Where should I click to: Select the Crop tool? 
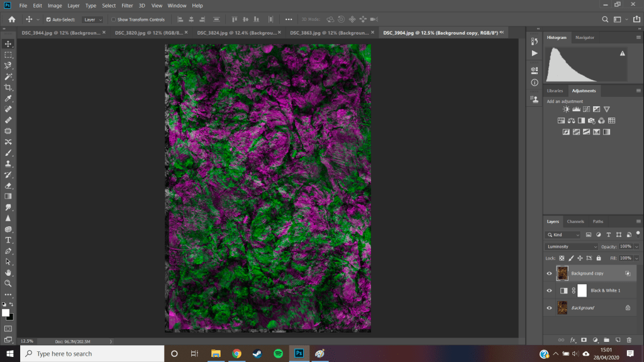coord(8,87)
